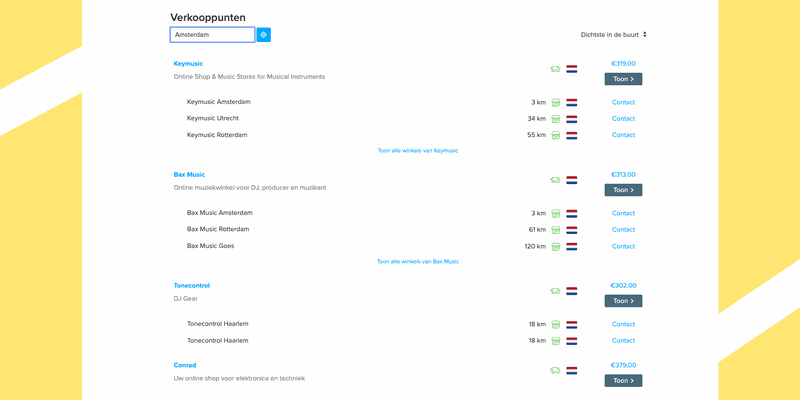Click the delivery truck icon for Tonecontrol

click(555, 291)
